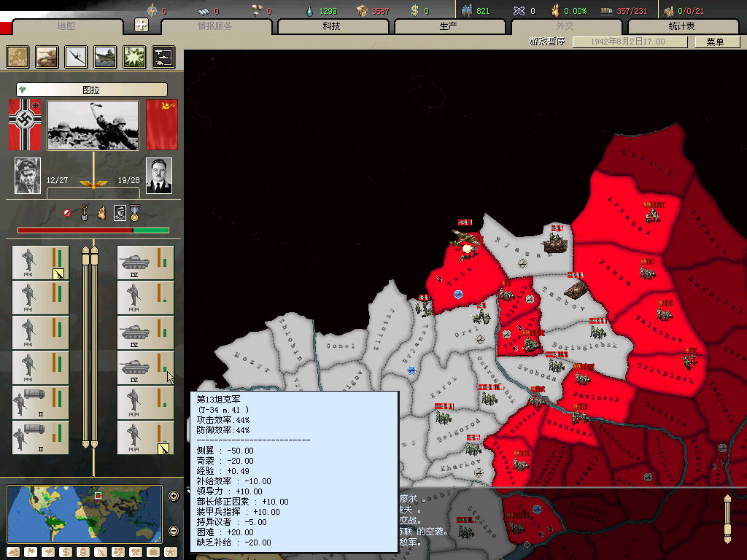
Task: Click the world minimap thumbnail
Action: tap(85, 513)
